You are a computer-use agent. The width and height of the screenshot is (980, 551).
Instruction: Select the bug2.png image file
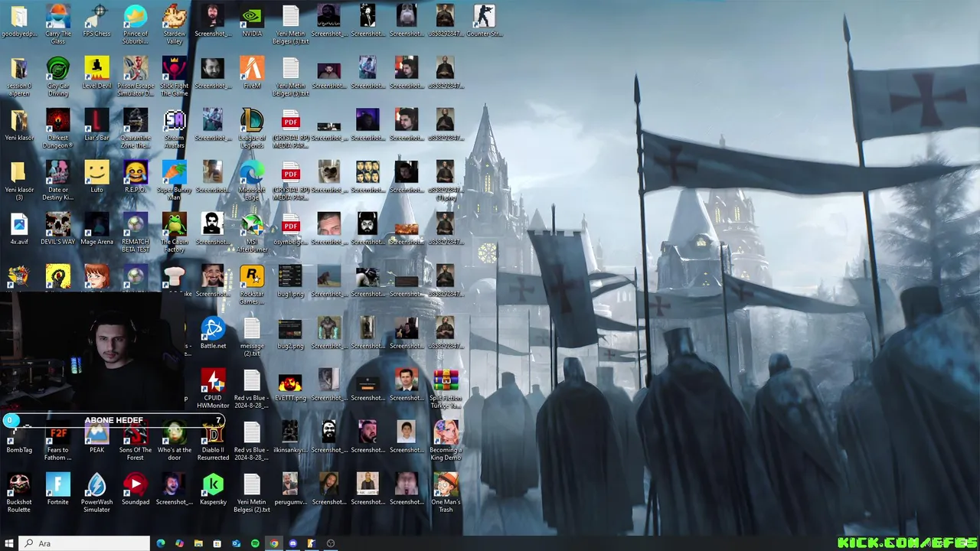click(290, 334)
